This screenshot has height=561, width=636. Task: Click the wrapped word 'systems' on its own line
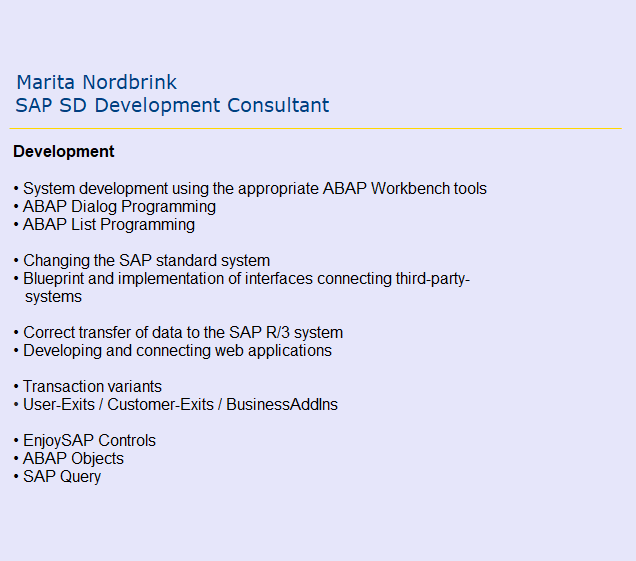point(53,296)
